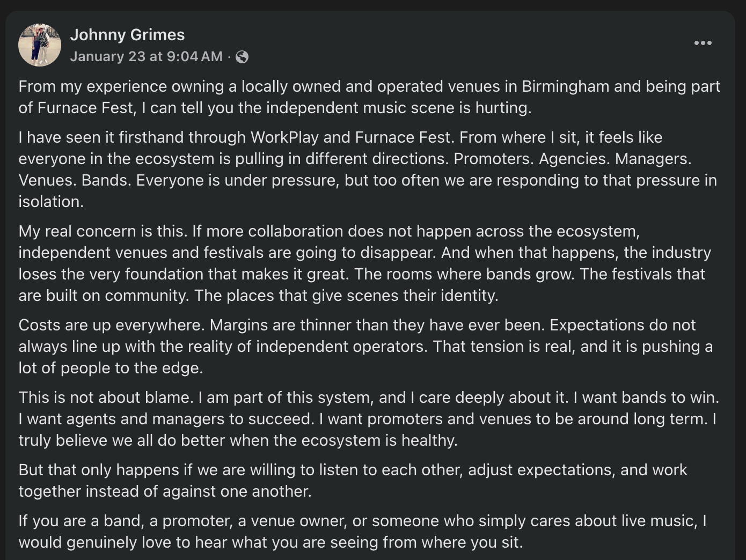746x560 pixels.
Task: Click the phrase 'together instead of against one another.'
Action: click(x=165, y=491)
